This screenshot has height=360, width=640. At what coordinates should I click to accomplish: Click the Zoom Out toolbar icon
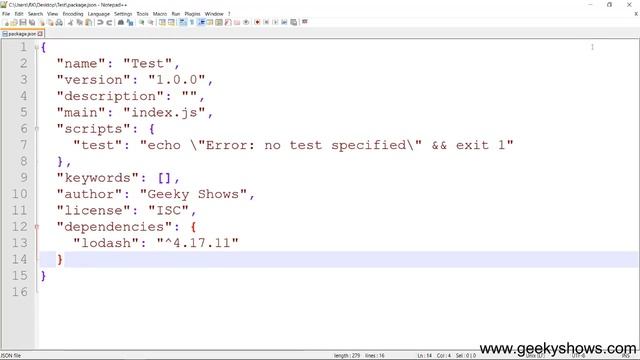[x=151, y=22]
